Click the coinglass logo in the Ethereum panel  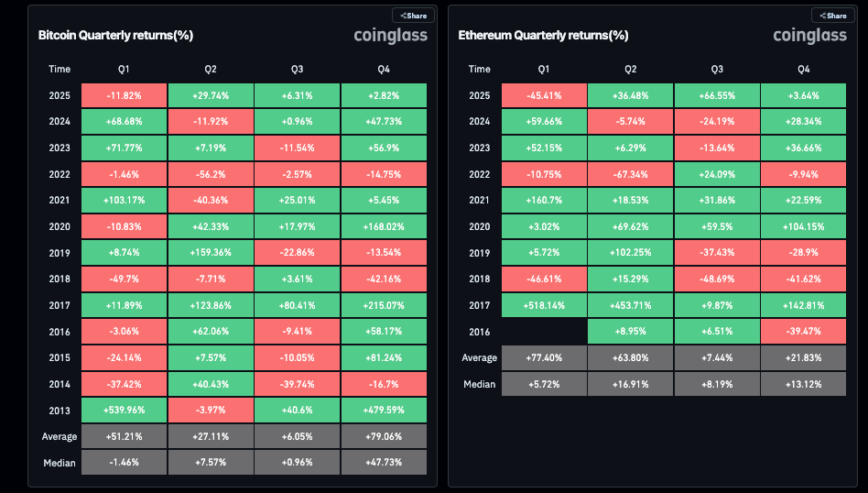811,36
